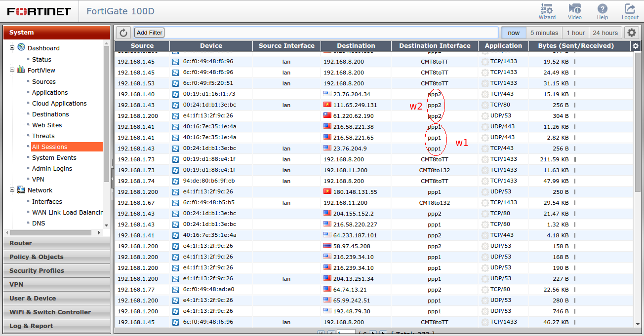Image resolution: width=644 pixels, height=336 pixels.
Task: Switch to the 1 hour view
Action: 576,32
